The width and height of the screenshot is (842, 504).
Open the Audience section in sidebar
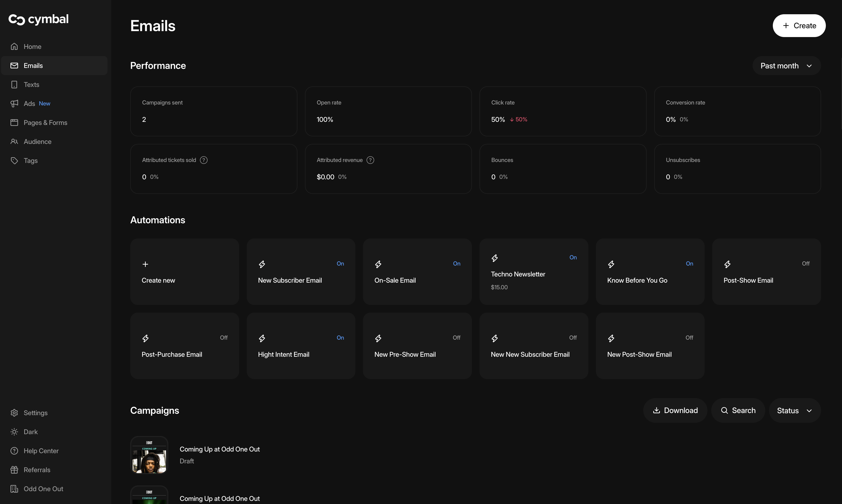(x=37, y=142)
